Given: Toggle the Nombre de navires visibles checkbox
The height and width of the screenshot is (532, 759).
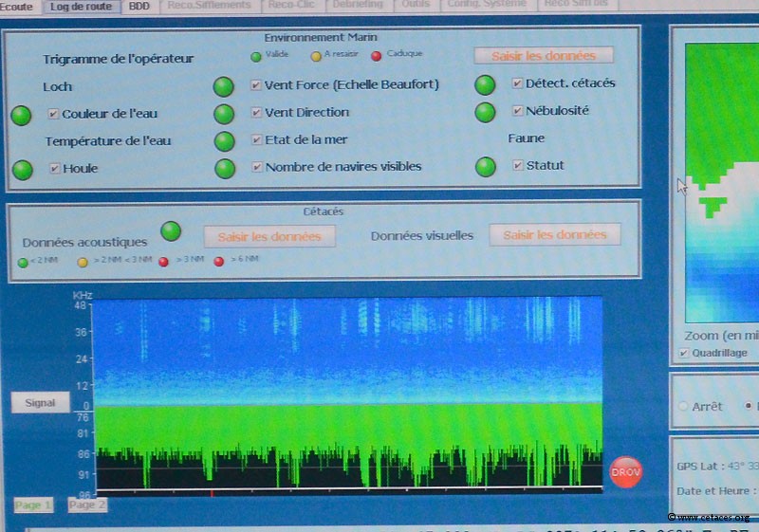Looking at the screenshot, I should (256, 167).
